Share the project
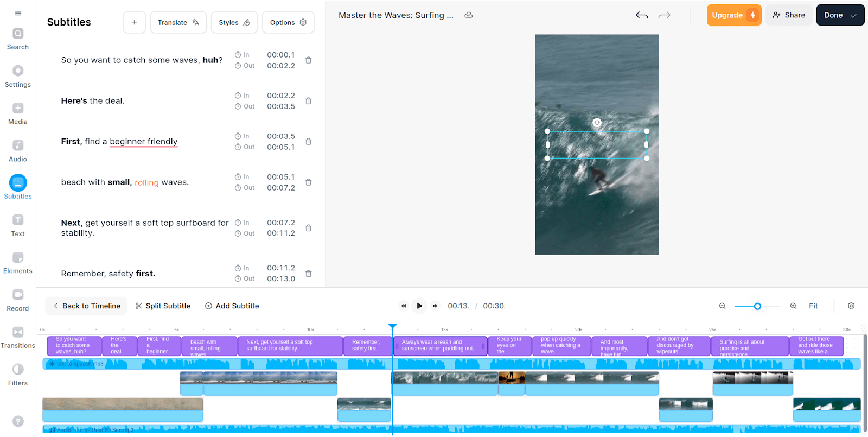Image resolution: width=868 pixels, height=437 pixels. point(789,15)
